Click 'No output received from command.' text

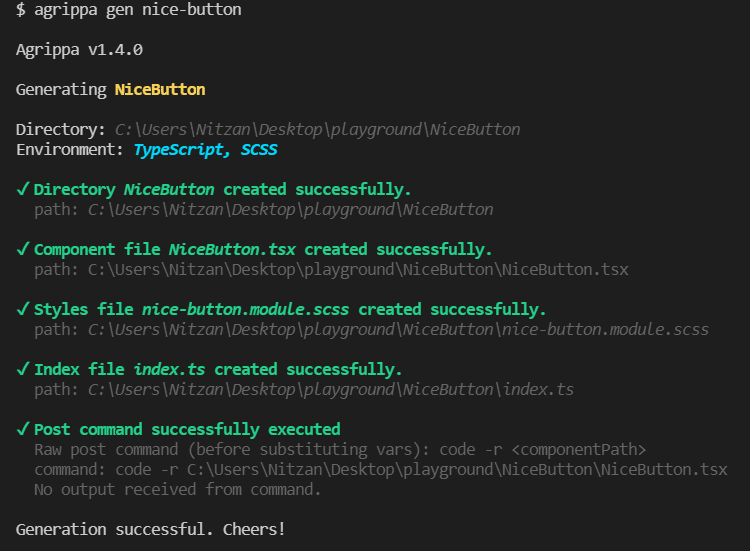[x=177, y=490]
